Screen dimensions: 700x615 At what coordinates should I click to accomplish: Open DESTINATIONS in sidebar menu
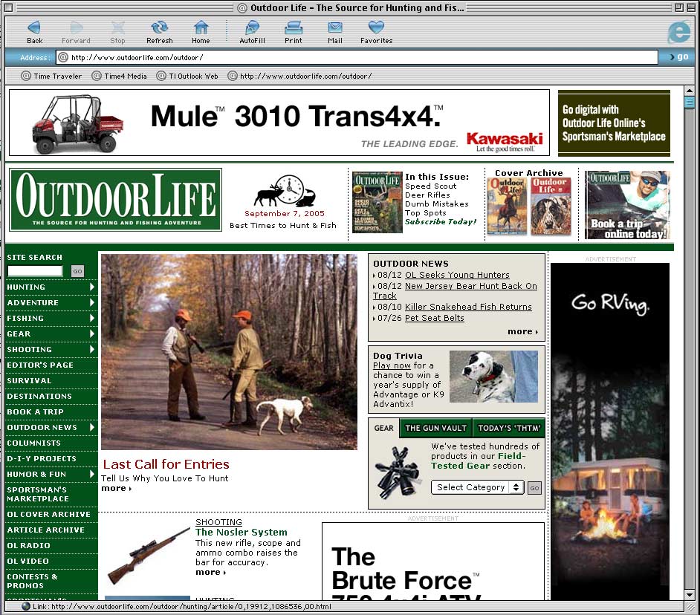click(39, 397)
